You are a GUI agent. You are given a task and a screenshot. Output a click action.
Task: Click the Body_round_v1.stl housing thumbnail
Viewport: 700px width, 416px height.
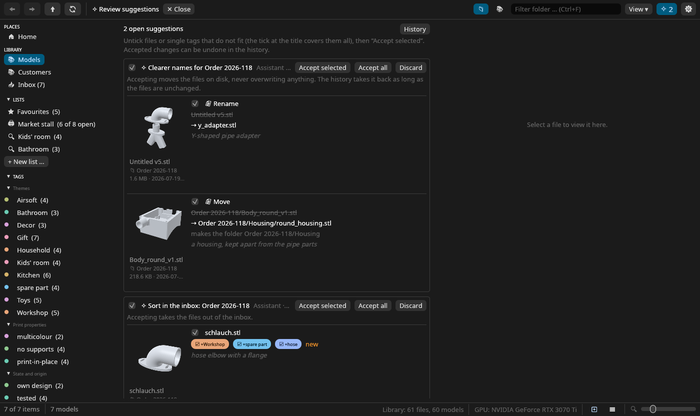click(x=158, y=224)
